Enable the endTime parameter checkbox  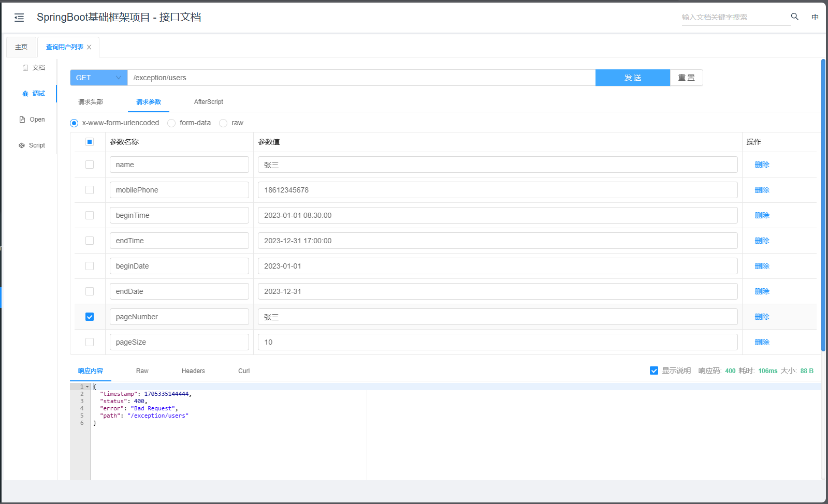click(x=90, y=241)
